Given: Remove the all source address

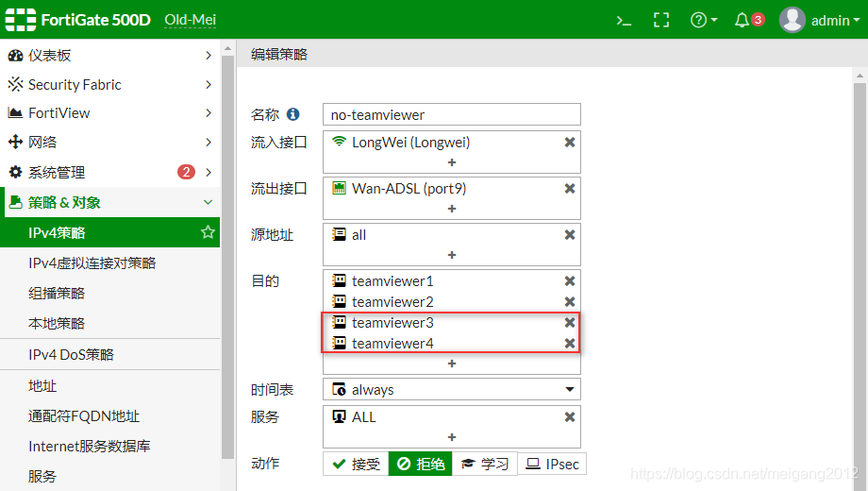Looking at the screenshot, I should click(569, 235).
